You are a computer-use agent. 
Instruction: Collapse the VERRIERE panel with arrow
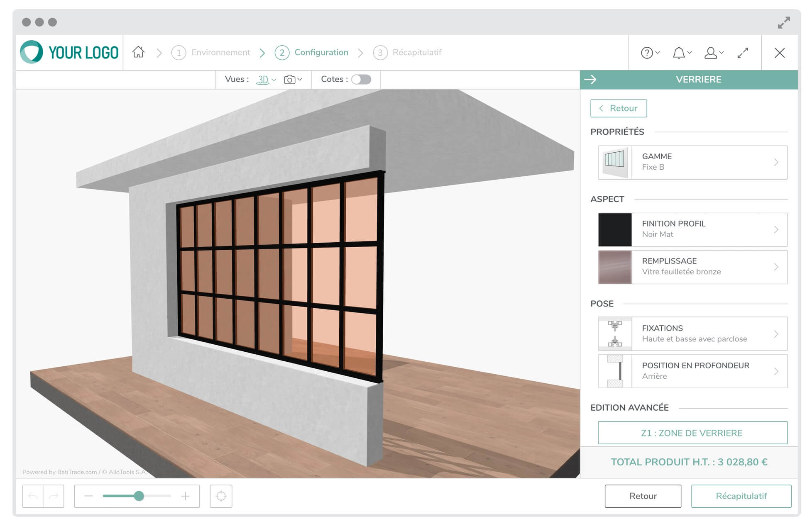pos(590,79)
